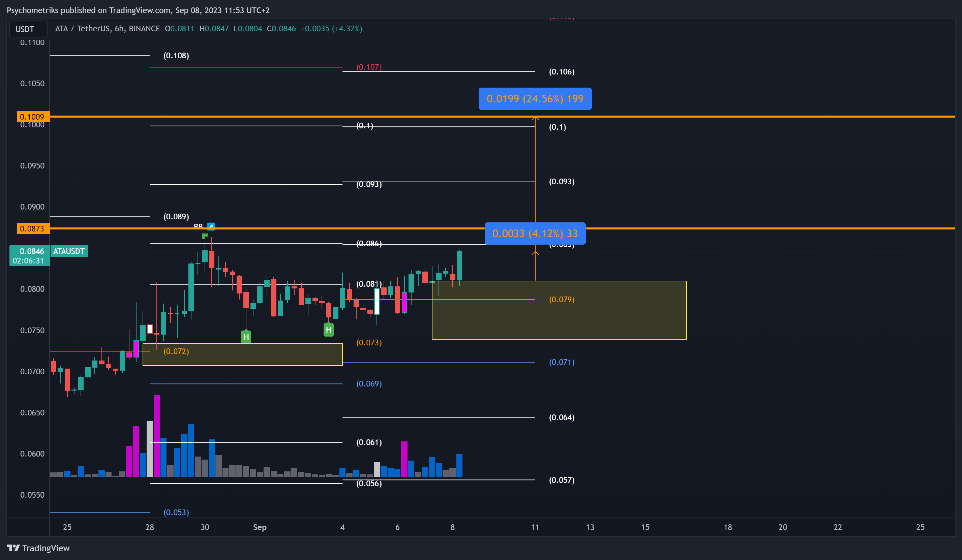The width and height of the screenshot is (962, 560).
Task: Click 0.0950 on the price axis
Action: click(32, 166)
